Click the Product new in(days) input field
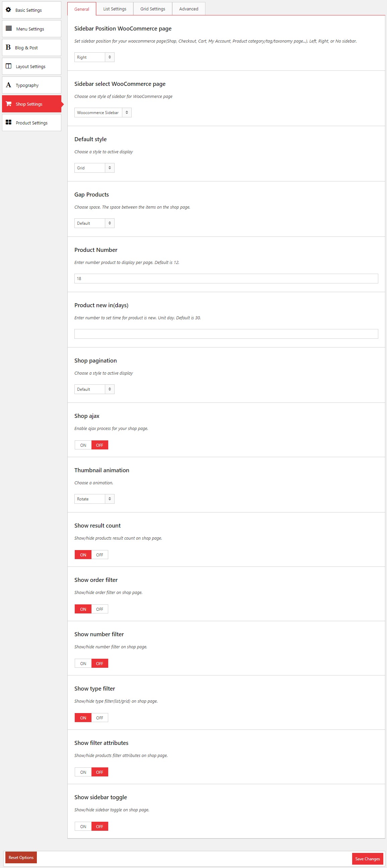 pyautogui.click(x=226, y=334)
